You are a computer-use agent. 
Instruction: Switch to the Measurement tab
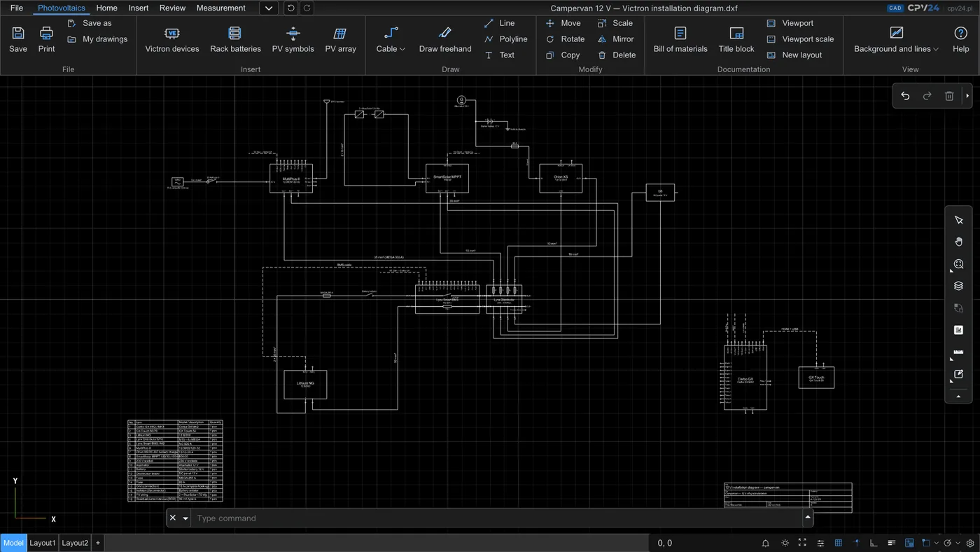[x=220, y=8]
